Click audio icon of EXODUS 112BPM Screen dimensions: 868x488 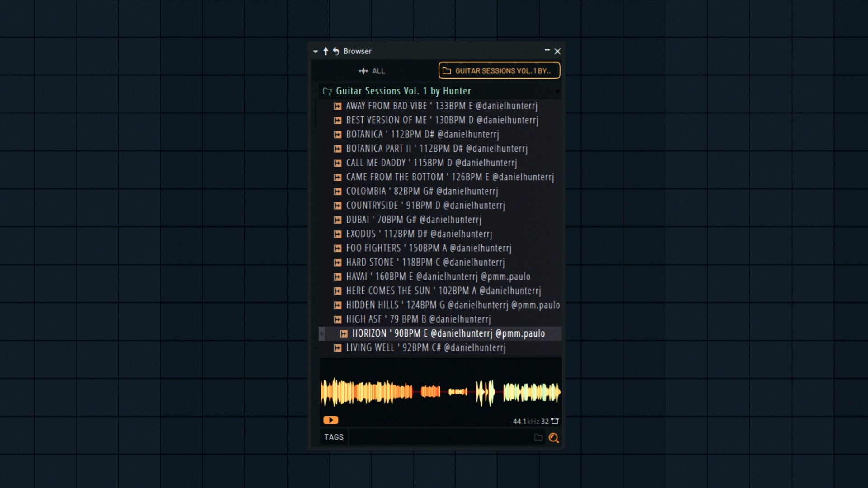coord(337,235)
